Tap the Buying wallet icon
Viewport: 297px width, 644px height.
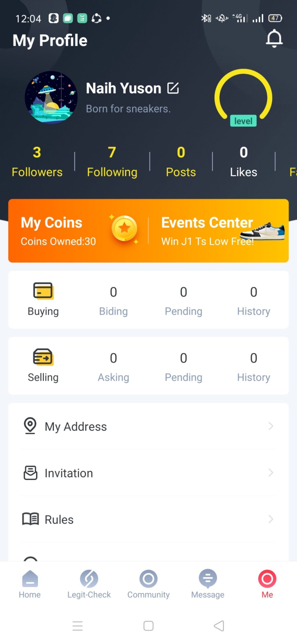[x=43, y=291]
